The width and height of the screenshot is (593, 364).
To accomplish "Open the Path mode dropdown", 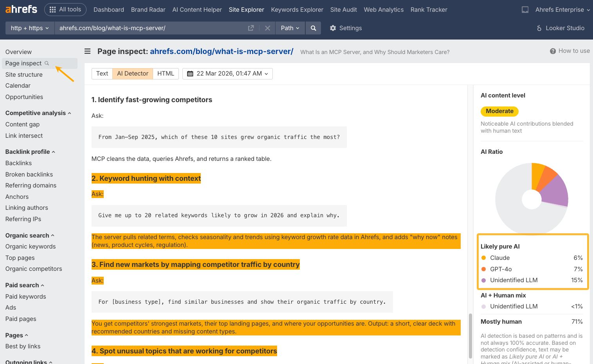I will pyautogui.click(x=290, y=28).
